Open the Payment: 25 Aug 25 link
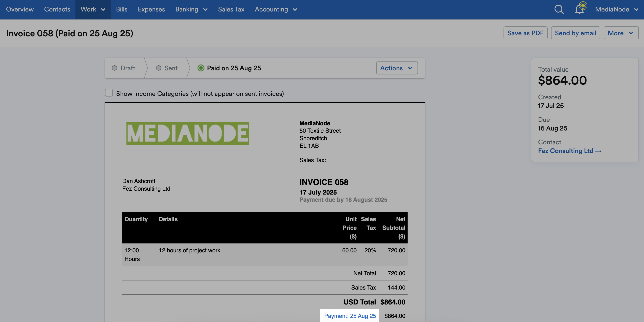644x322 pixels. (x=350, y=316)
